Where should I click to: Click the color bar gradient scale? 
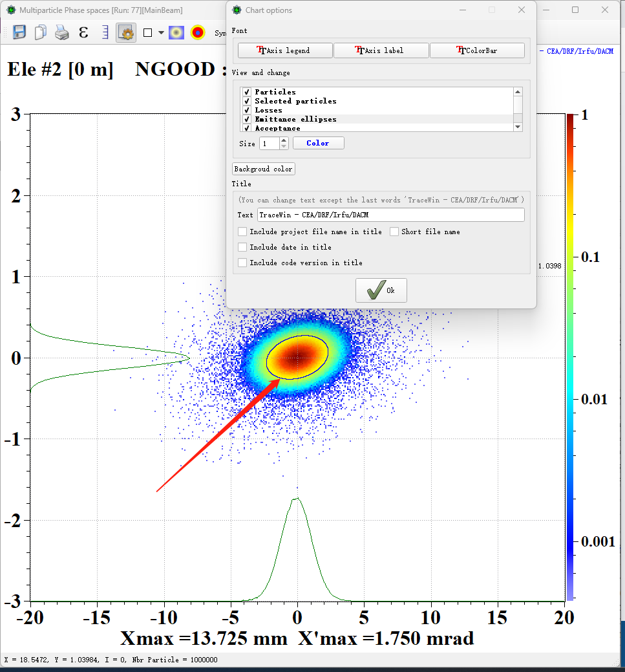pos(570,357)
